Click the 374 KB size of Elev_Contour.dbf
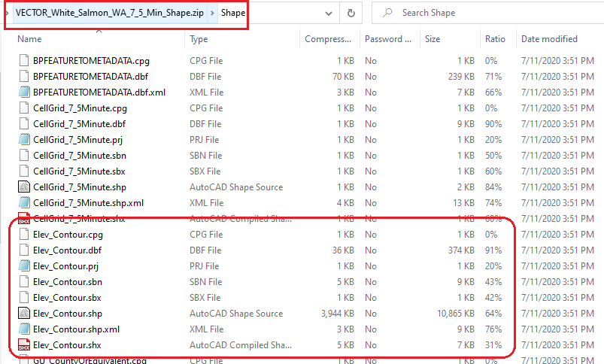Viewport: 604px width, 364px height. tap(461, 250)
